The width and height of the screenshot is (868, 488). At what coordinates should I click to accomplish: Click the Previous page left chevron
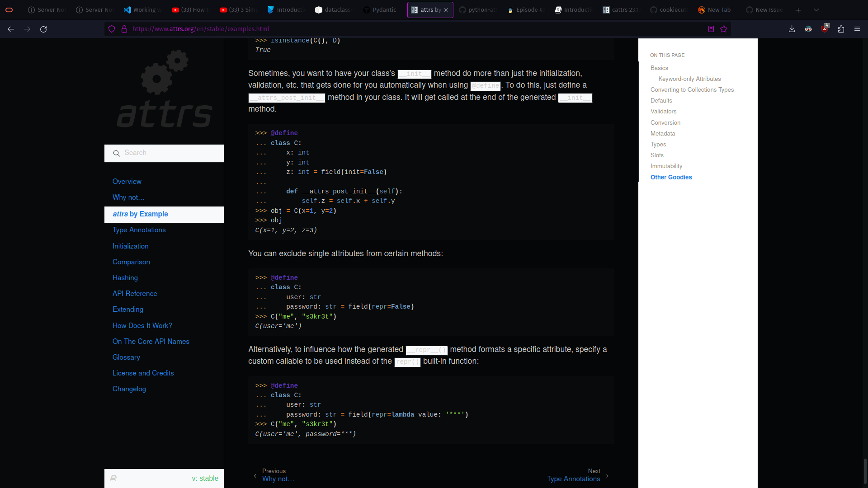pos(255,476)
